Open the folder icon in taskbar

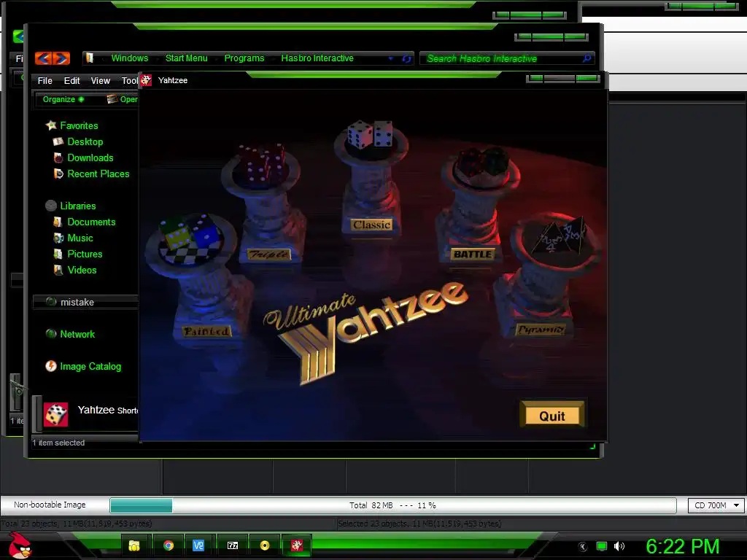click(134, 545)
